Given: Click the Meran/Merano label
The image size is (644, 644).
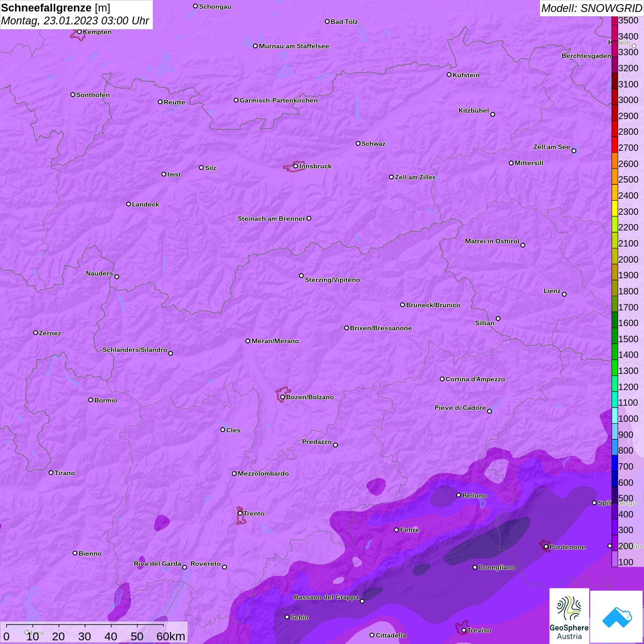Looking at the screenshot, I should coord(275,341).
